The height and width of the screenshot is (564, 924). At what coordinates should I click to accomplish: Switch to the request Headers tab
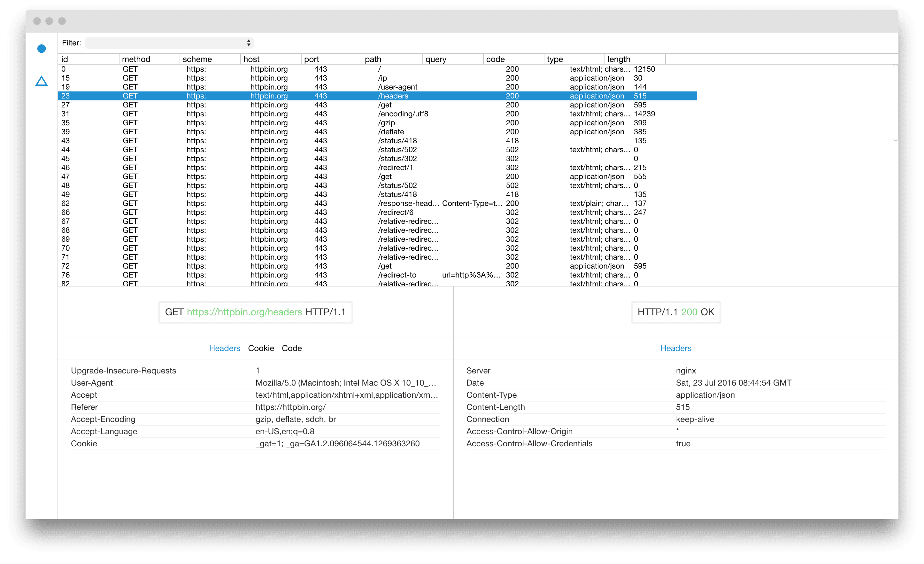coord(225,348)
